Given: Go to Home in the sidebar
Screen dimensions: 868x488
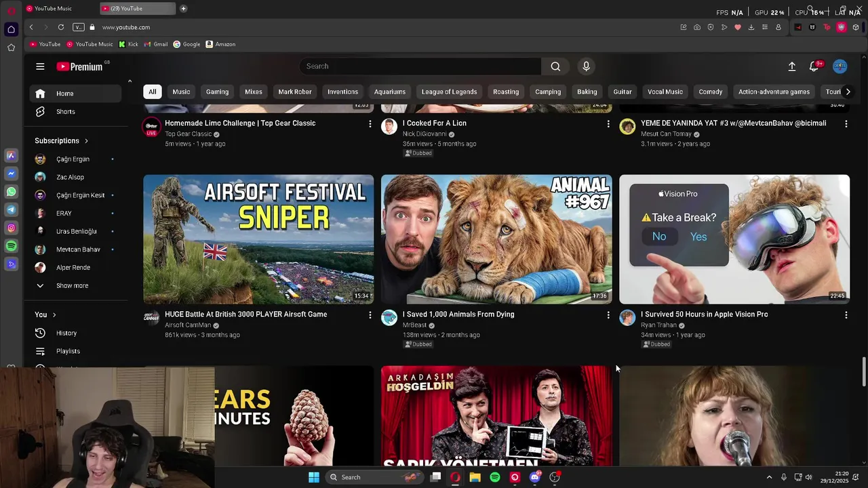Looking at the screenshot, I should pos(75,94).
